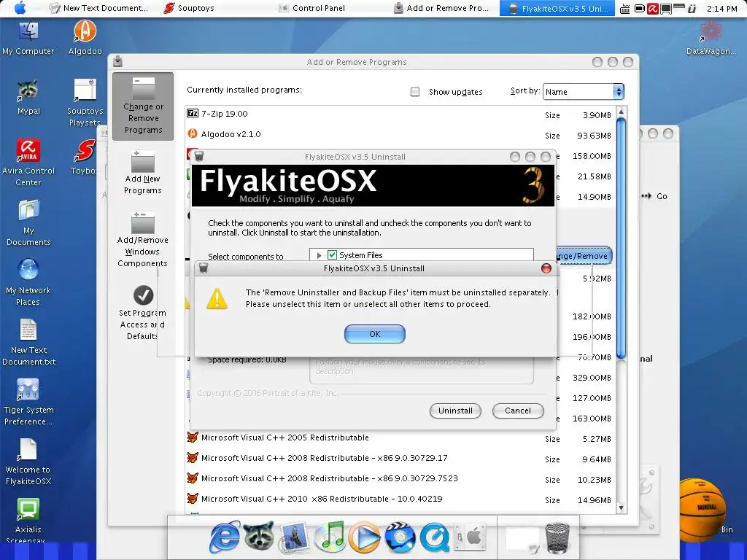
Task: Toggle the Show updates checkbox
Action: pyautogui.click(x=415, y=92)
